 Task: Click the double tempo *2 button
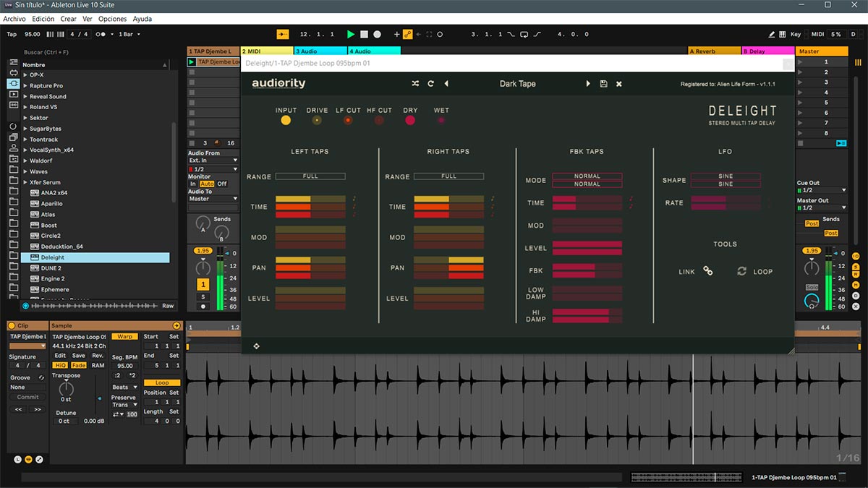[x=132, y=375]
